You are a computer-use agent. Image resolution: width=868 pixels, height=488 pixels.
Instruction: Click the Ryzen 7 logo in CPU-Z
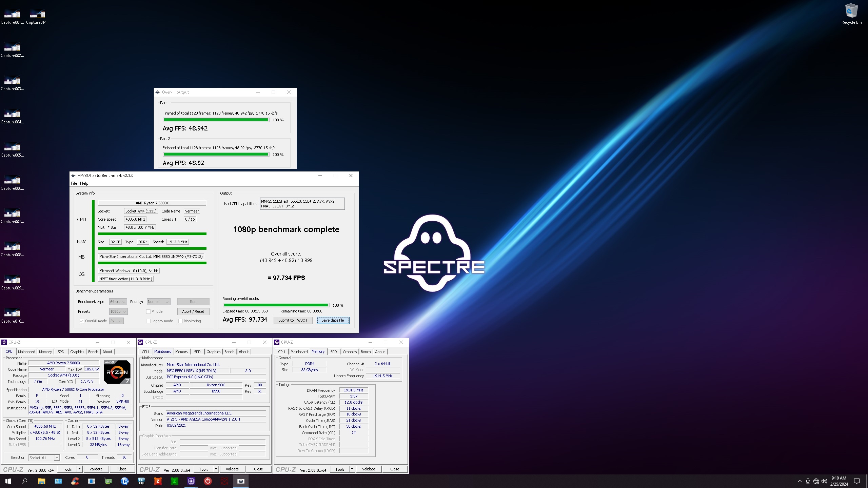117,372
